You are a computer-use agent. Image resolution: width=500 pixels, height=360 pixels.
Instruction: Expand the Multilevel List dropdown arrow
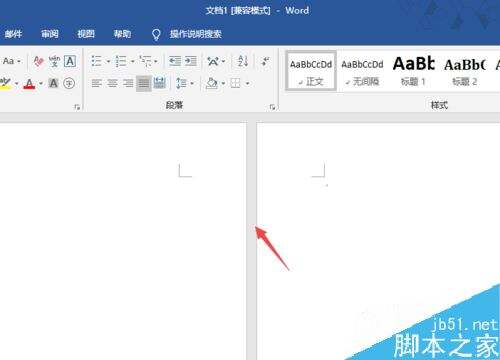click(x=156, y=61)
